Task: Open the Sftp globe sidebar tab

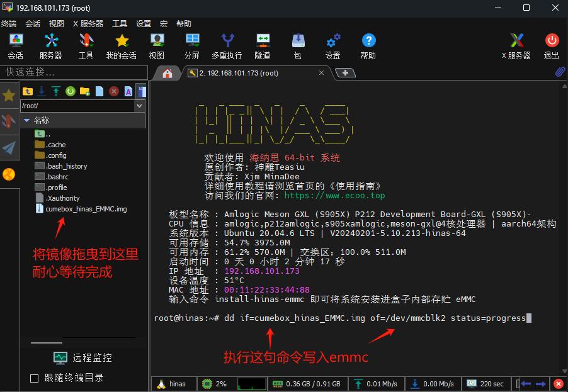Action: [x=9, y=174]
